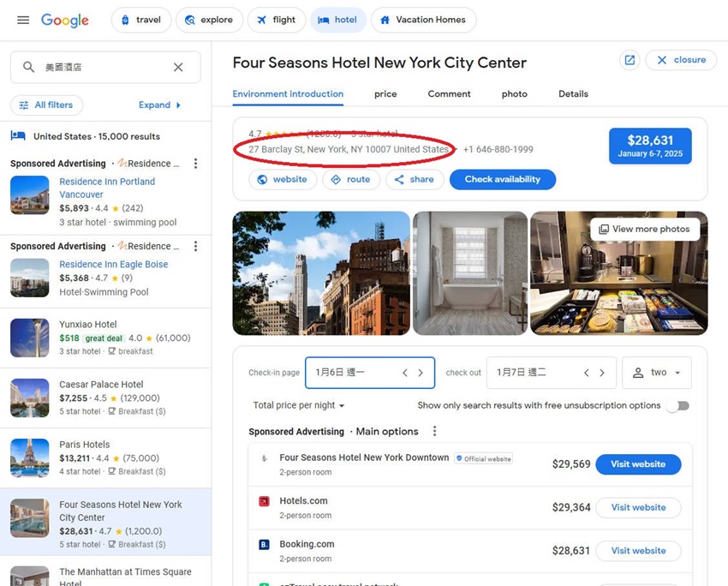The width and height of the screenshot is (728, 586).
Task: Click the Booking.com logo icon
Action: (x=264, y=545)
